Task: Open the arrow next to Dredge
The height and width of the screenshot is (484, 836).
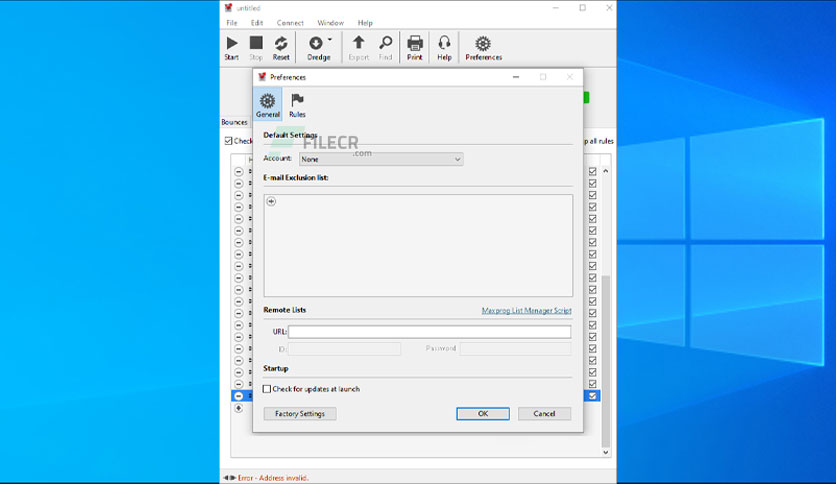Action: point(329,39)
